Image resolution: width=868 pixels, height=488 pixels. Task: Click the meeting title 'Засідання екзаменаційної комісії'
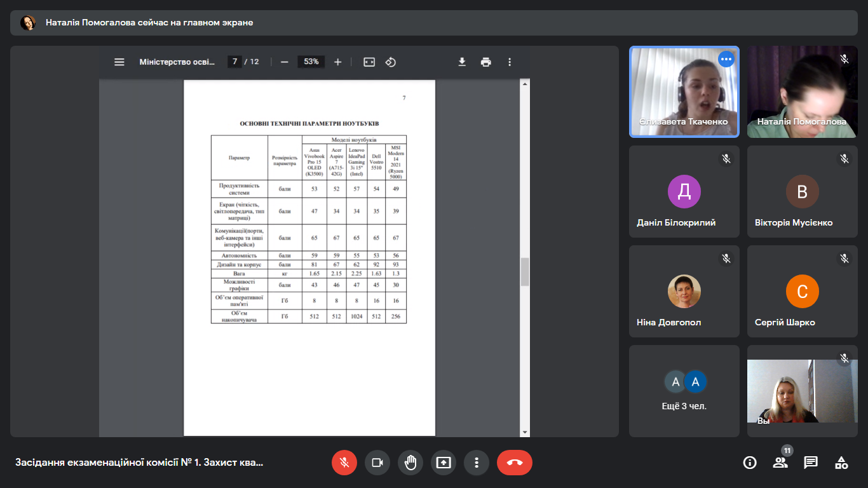pyautogui.click(x=139, y=463)
